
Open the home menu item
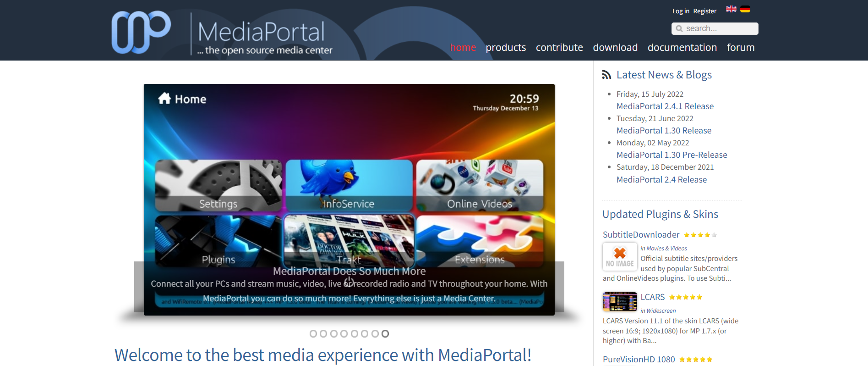(x=463, y=47)
